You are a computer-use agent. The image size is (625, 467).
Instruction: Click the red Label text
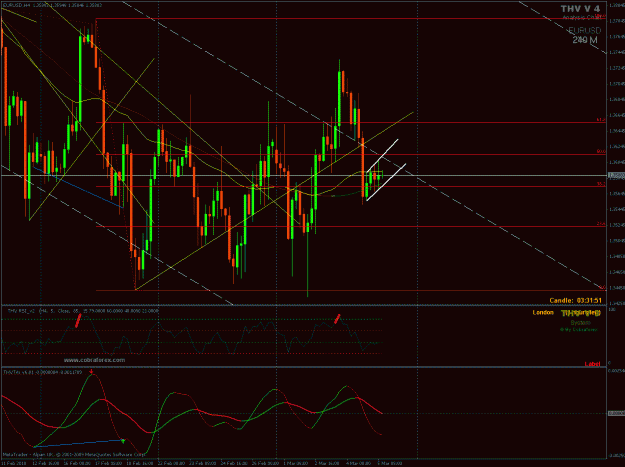(592, 364)
